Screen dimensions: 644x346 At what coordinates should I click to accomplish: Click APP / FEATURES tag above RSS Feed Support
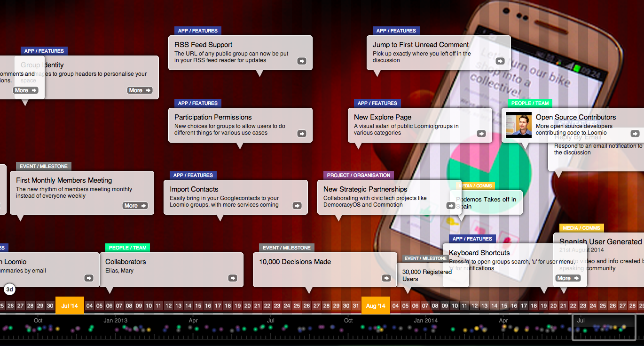point(197,31)
